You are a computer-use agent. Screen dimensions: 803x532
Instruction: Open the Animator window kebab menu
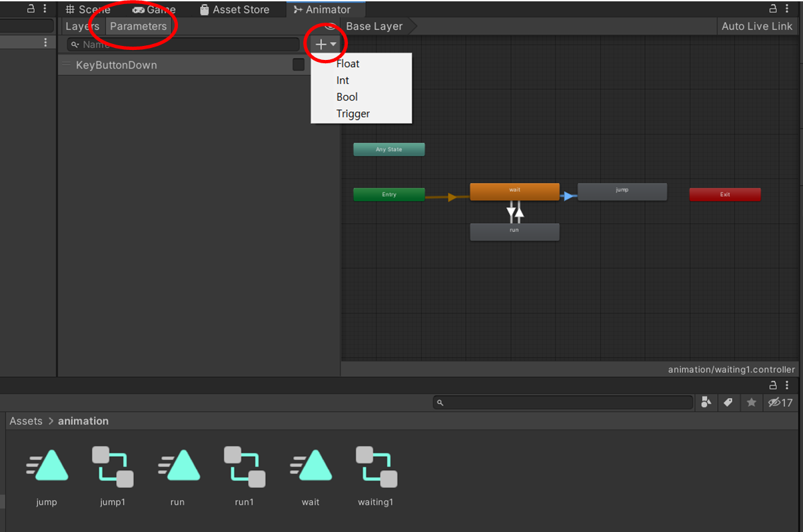(788, 9)
